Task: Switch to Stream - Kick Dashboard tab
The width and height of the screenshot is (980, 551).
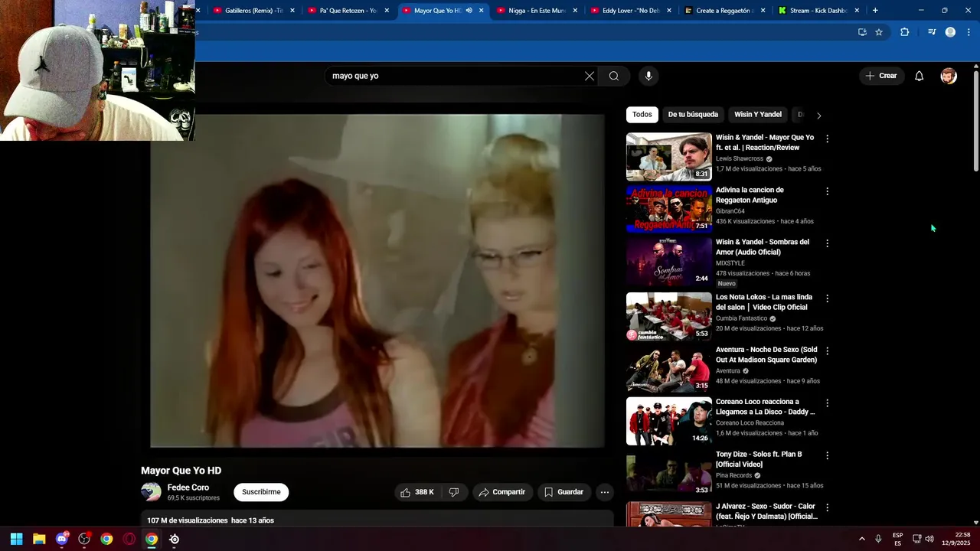Action: [812, 11]
